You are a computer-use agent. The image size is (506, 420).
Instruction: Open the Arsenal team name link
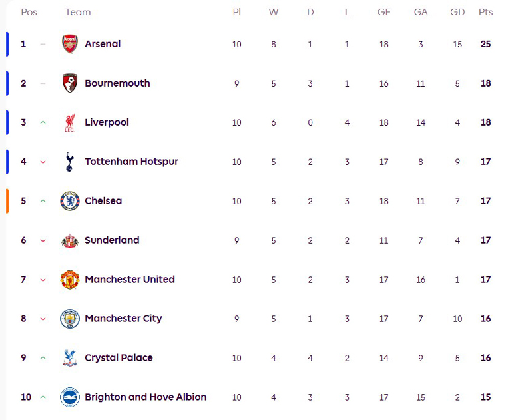pyautogui.click(x=103, y=44)
